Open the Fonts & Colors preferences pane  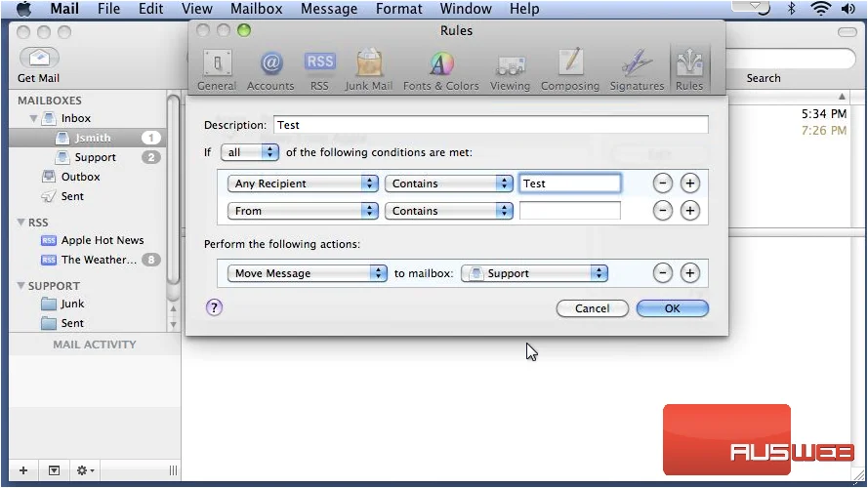point(440,70)
